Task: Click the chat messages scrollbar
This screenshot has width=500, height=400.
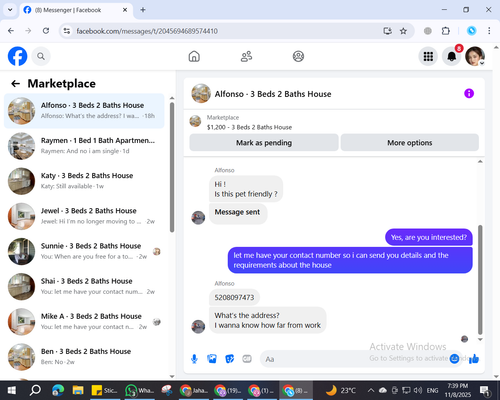Action: click(480, 280)
